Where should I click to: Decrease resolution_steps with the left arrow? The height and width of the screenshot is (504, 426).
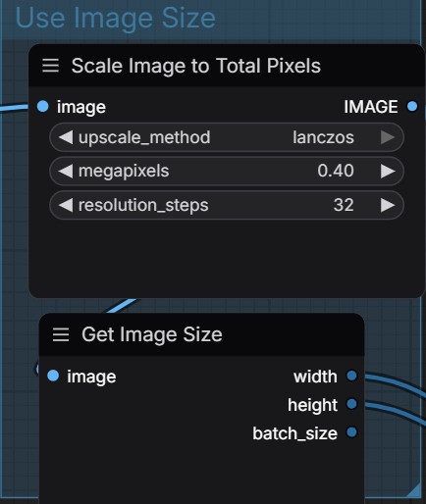(66, 205)
